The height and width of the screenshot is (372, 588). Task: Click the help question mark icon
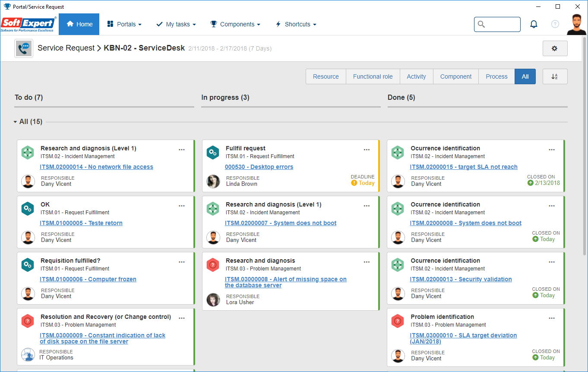[x=555, y=24]
